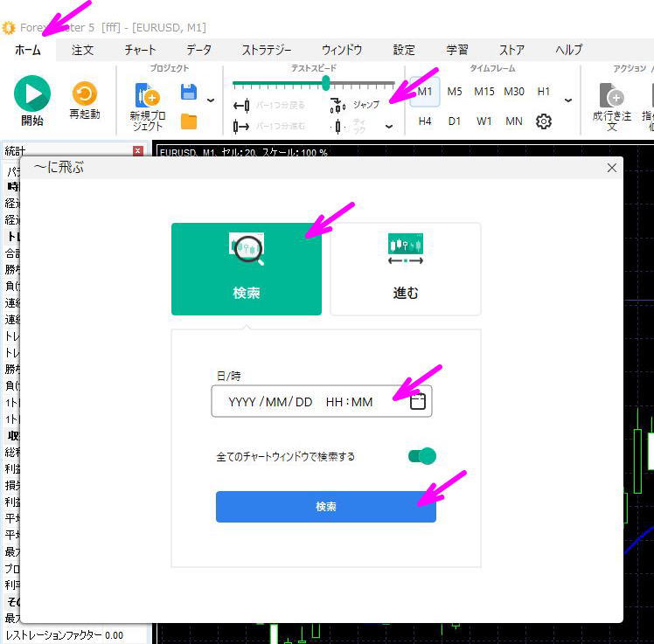Click the テストスピード slider handle
The width and height of the screenshot is (654, 644).
pyautogui.click(x=326, y=83)
